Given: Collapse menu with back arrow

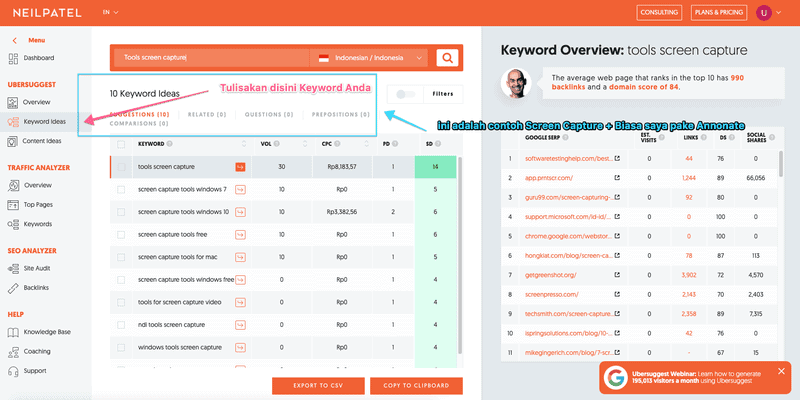Looking at the screenshot, I should click(x=14, y=40).
